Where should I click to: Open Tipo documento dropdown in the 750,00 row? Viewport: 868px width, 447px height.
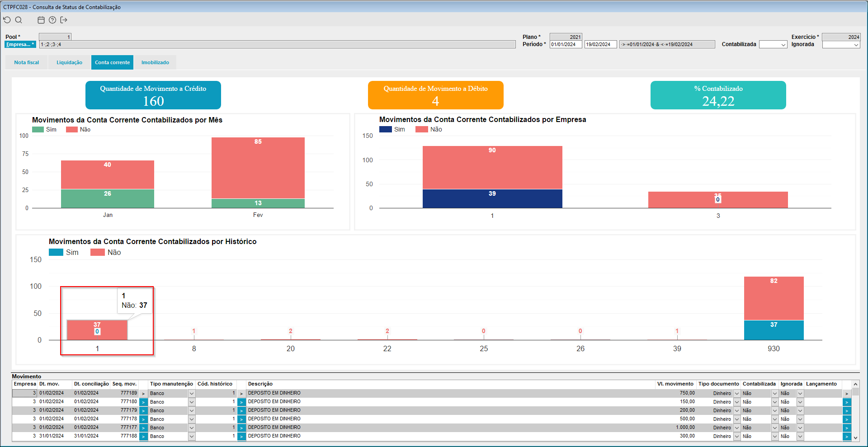[x=737, y=394]
